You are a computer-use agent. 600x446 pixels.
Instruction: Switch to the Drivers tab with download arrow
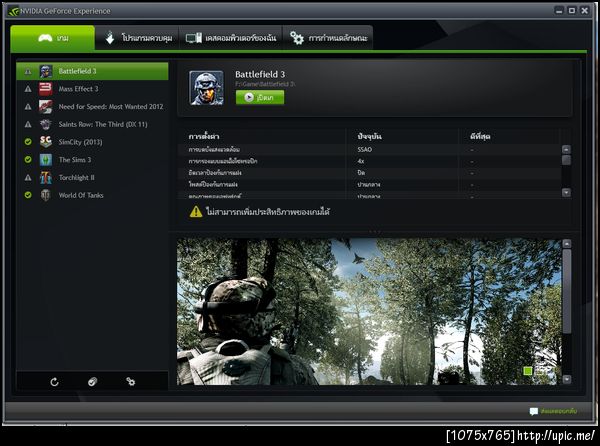pyautogui.click(x=137, y=38)
